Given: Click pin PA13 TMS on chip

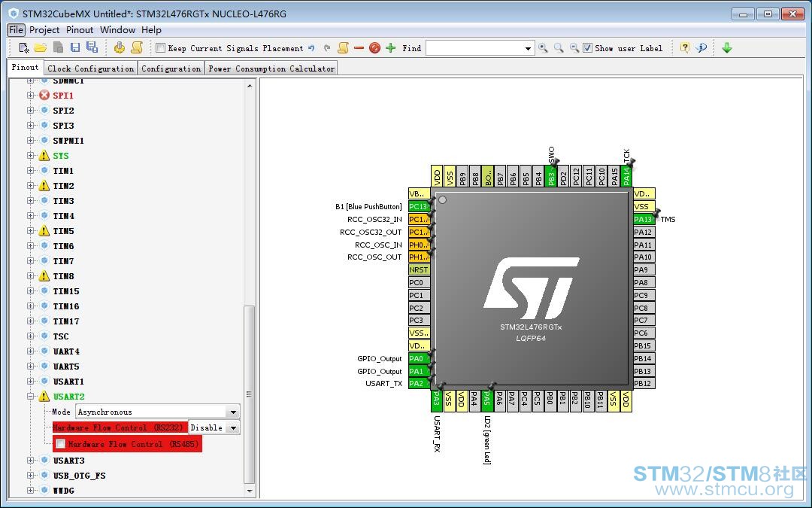Looking at the screenshot, I should [x=644, y=219].
